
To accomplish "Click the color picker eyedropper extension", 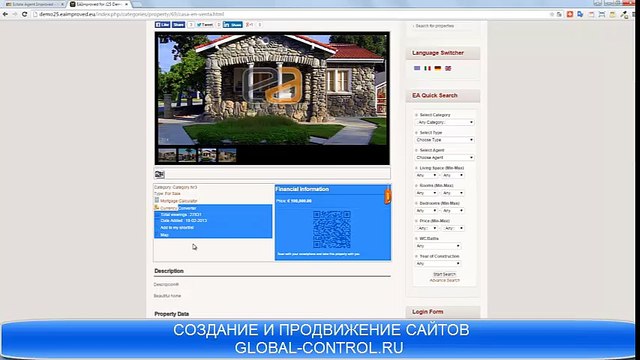I will tap(624, 15).
